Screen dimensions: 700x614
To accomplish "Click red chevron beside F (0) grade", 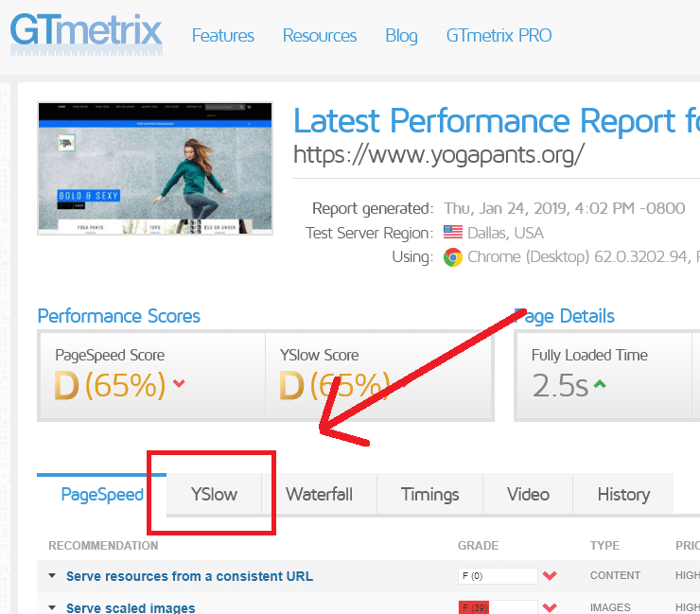I will pos(550,575).
